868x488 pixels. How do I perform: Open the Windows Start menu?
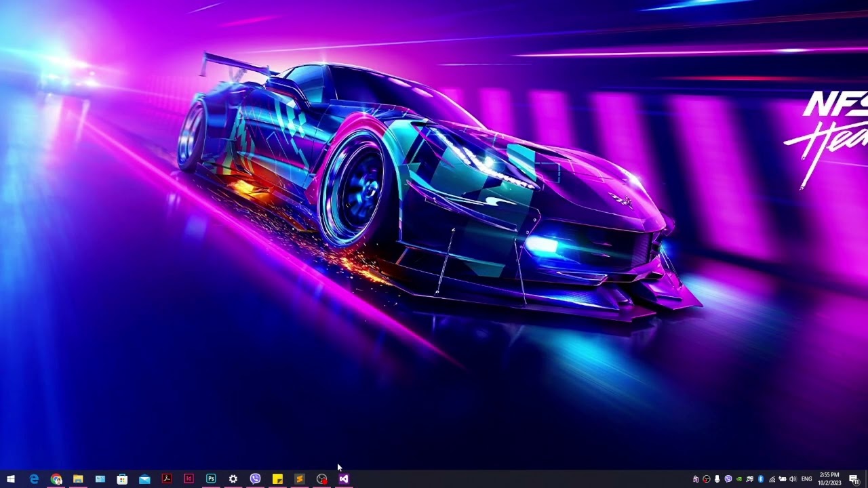pyautogui.click(x=11, y=479)
